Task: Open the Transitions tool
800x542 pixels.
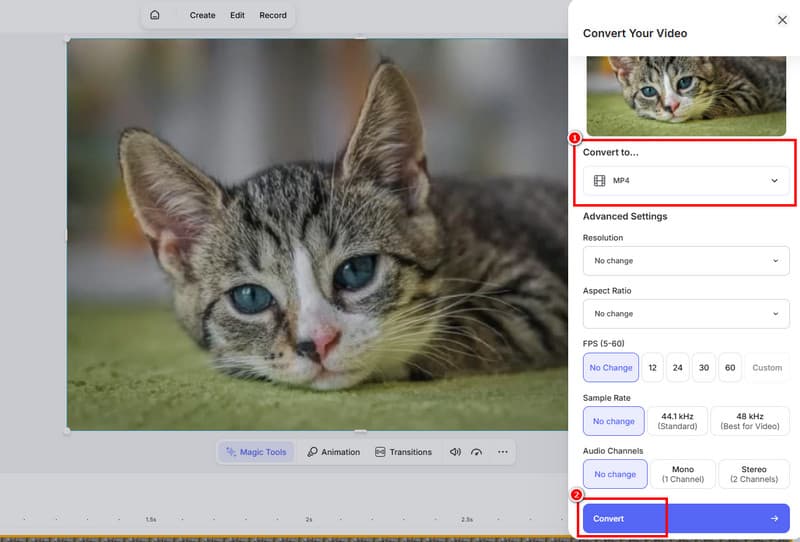Action: coord(403,452)
